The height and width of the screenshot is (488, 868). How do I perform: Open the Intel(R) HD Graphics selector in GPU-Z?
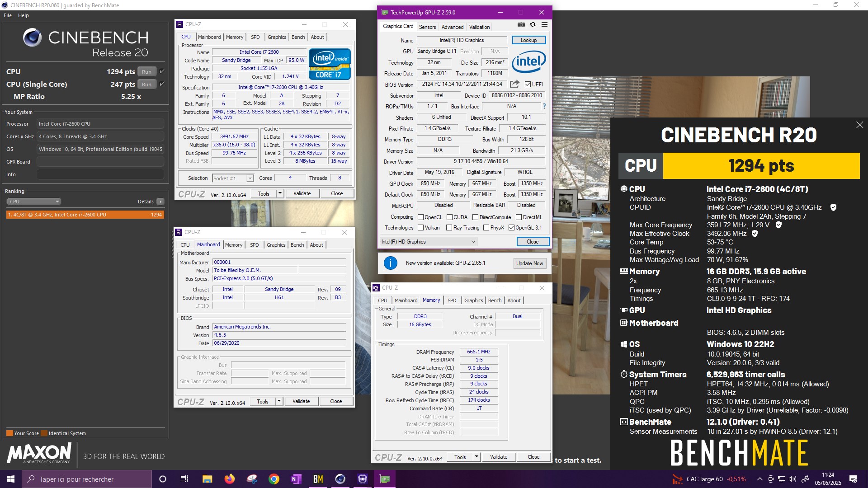click(x=429, y=242)
